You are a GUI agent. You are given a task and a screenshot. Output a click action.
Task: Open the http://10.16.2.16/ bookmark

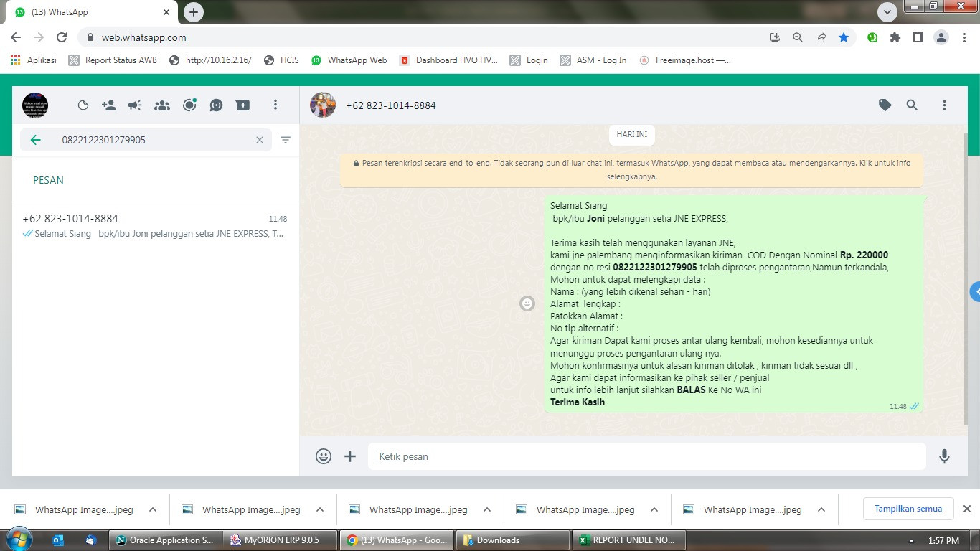[x=210, y=60]
